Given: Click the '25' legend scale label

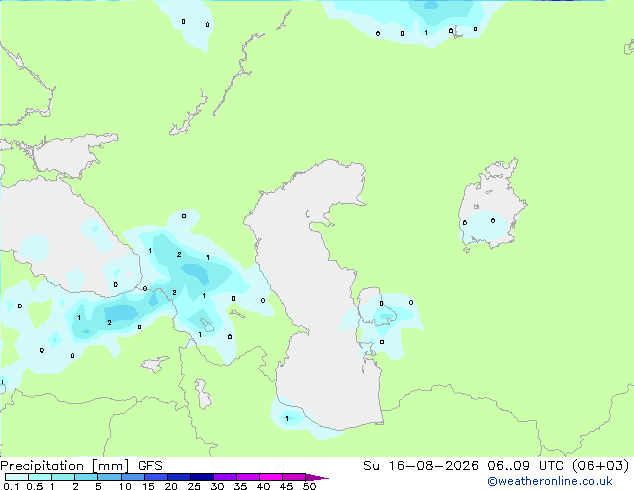Looking at the screenshot, I should [194, 486].
